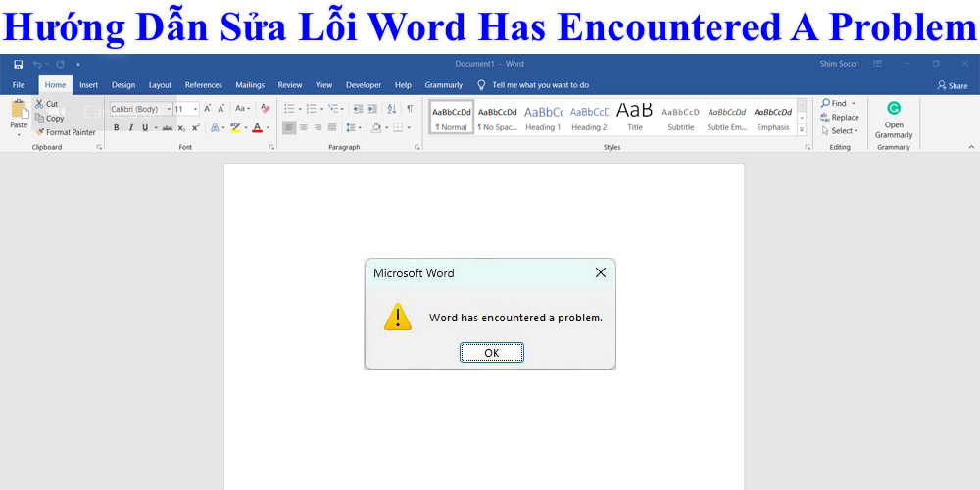
Task: Click OK in the Microsoft Word dialog
Action: pos(492,353)
